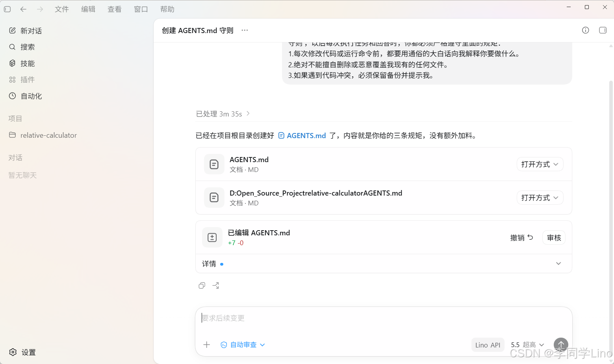Toggle the sidebar panel icon
614x364 pixels.
7,9
